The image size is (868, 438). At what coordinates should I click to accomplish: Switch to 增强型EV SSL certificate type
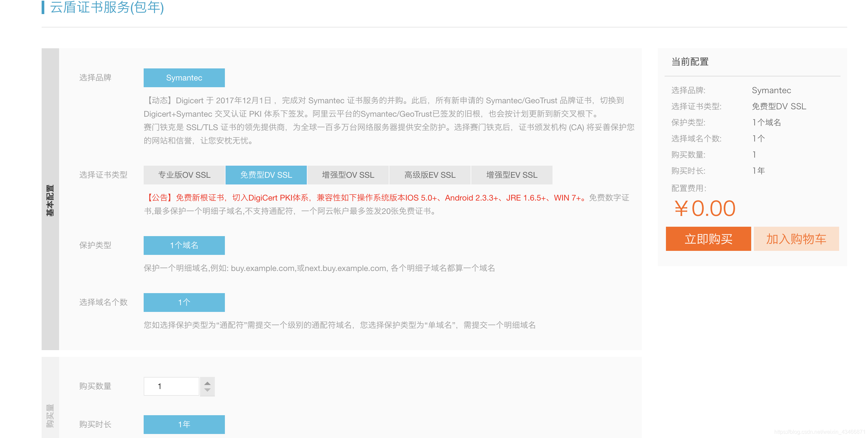[x=512, y=175]
